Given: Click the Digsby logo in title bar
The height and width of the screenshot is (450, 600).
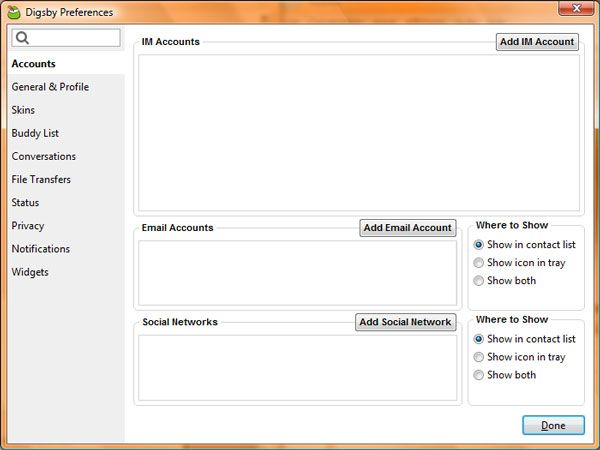Looking at the screenshot, I should coord(14,12).
